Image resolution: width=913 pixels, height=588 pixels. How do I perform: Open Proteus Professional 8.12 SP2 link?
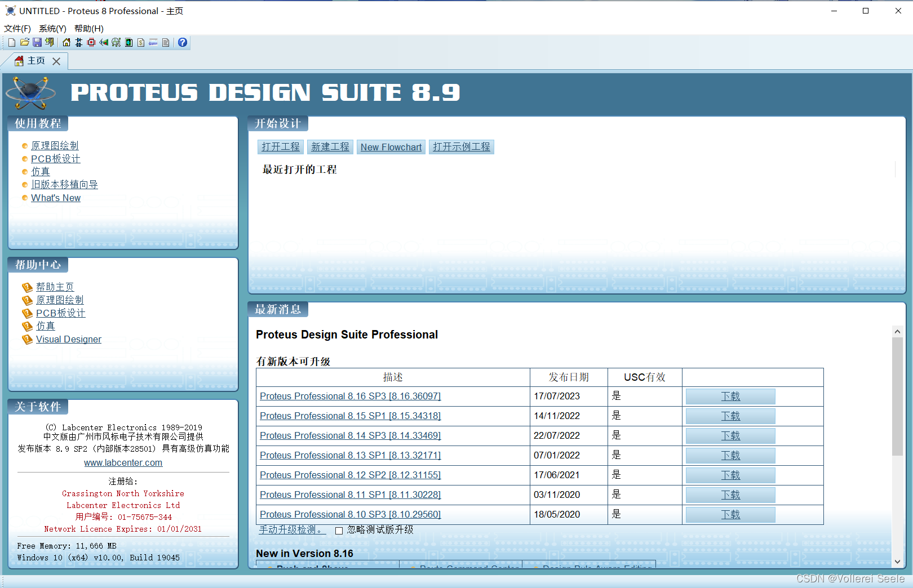click(350, 475)
